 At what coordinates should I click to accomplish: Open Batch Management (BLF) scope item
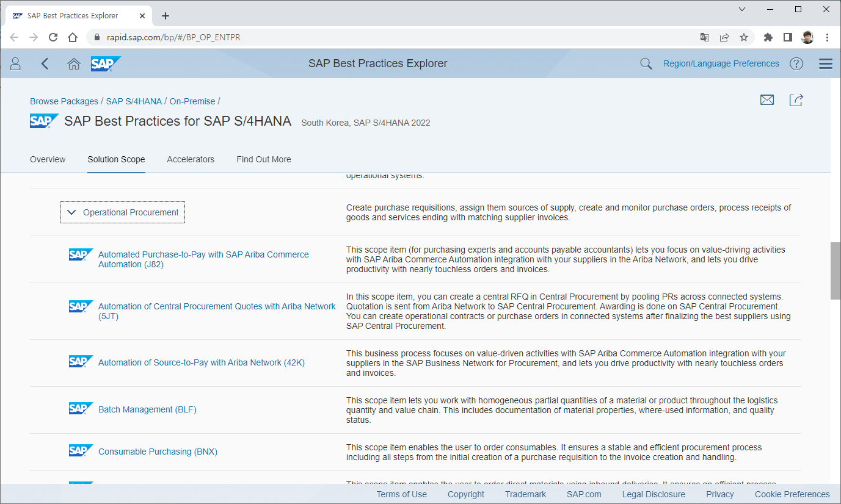(x=147, y=409)
